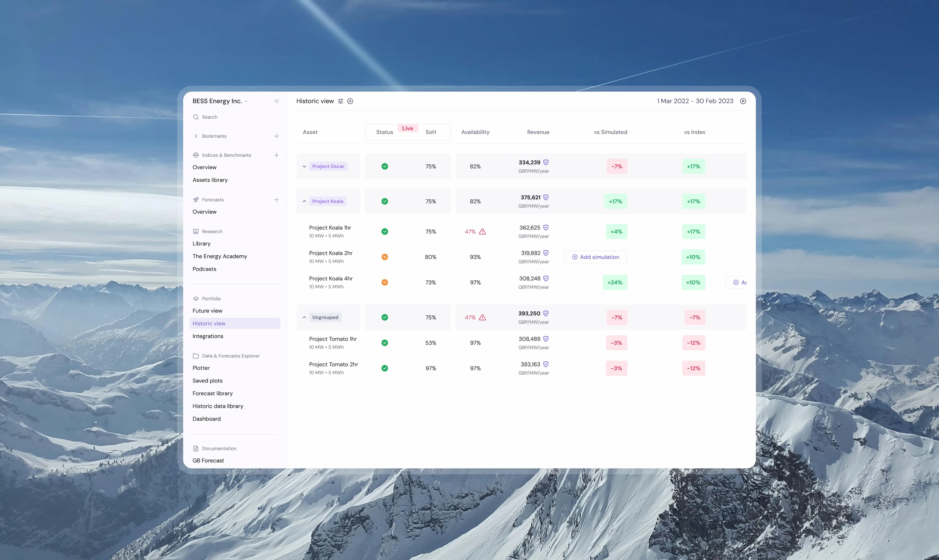This screenshot has height=560, width=939.
Task: Collapse the Project Oscar group row
Action: point(304,166)
